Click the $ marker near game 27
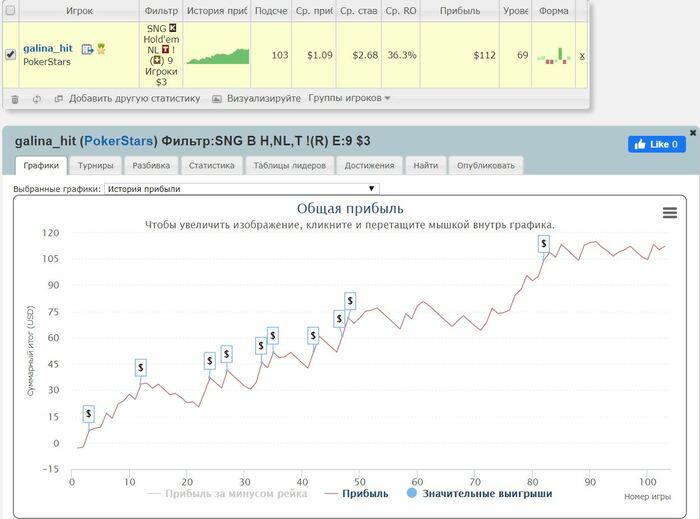 (226, 354)
